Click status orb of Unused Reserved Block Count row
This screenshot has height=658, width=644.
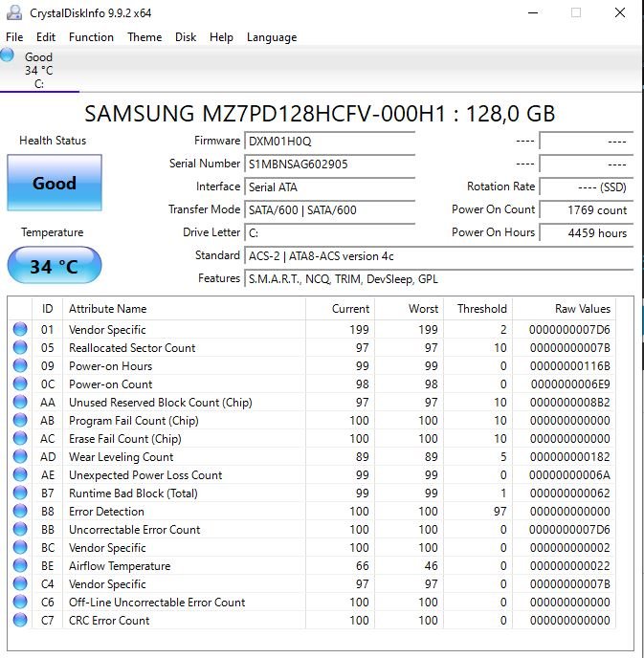pos(20,402)
